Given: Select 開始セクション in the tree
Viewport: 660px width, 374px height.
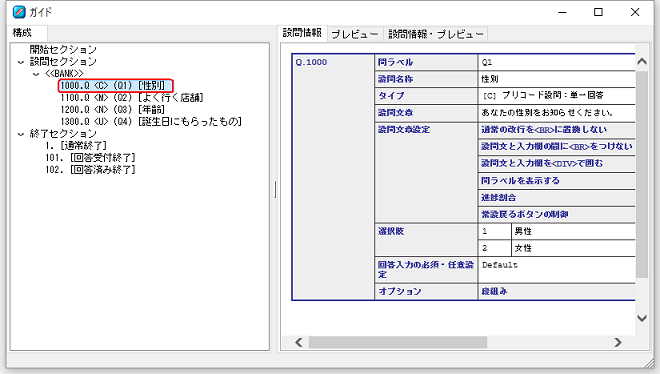Looking at the screenshot, I should point(63,50).
